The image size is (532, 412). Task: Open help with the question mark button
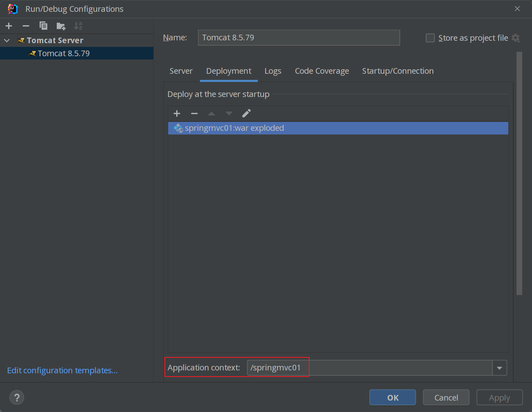click(x=17, y=397)
